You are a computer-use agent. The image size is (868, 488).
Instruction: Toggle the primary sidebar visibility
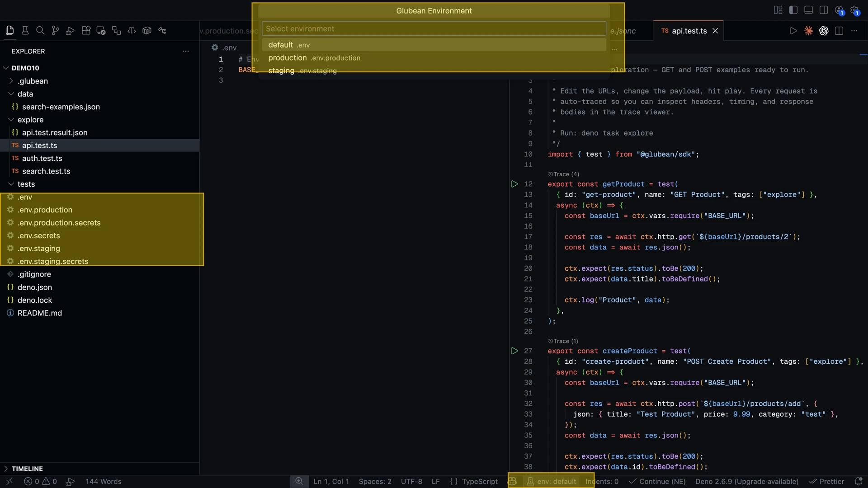(793, 9)
